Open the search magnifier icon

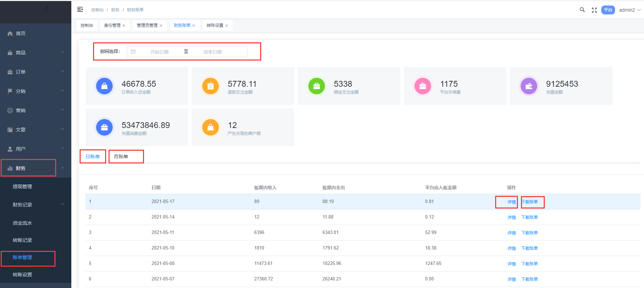coord(582,10)
